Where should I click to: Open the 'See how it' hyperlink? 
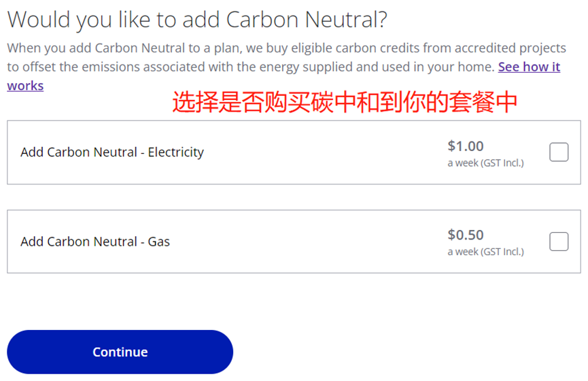tap(529, 67)
